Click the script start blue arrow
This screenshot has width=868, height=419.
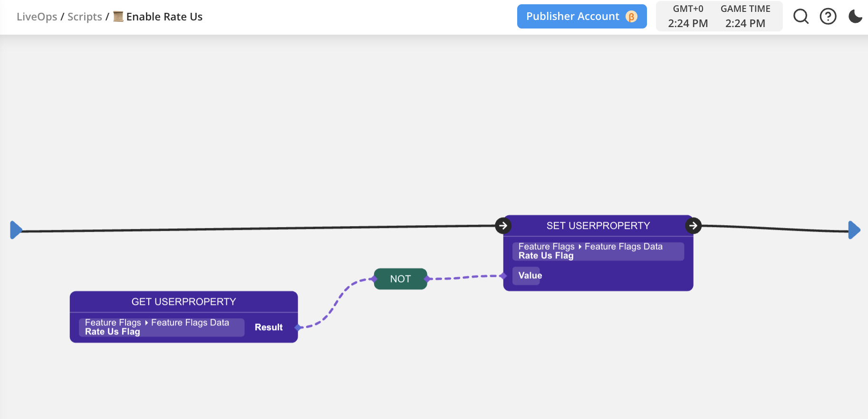16,230
